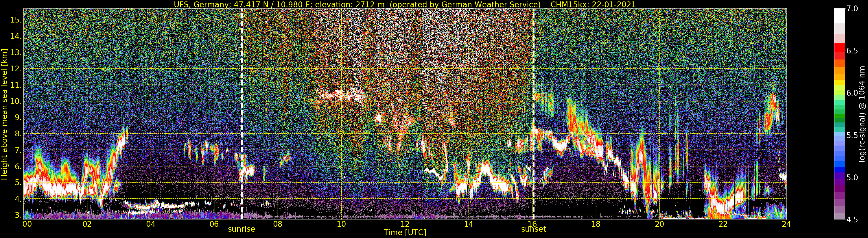Click the '7.0' value on the colorbar
The width and height of the screenshot is (868, 238).
tap(852, 9)
